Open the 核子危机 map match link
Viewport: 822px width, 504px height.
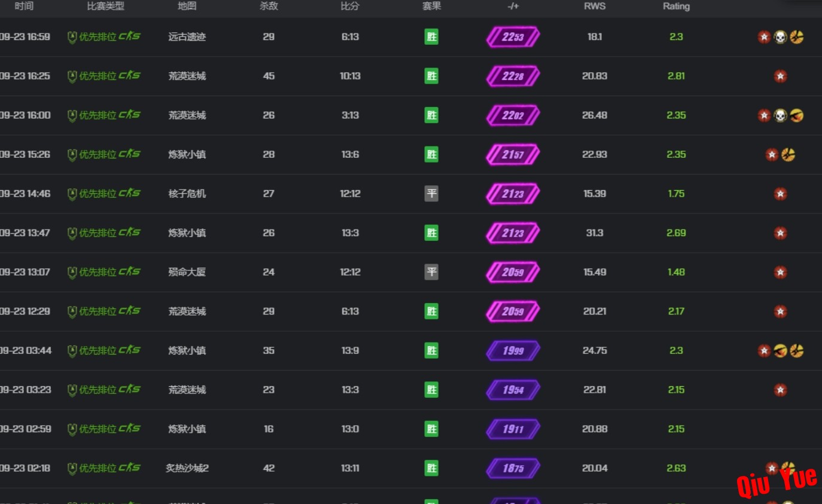187,194
